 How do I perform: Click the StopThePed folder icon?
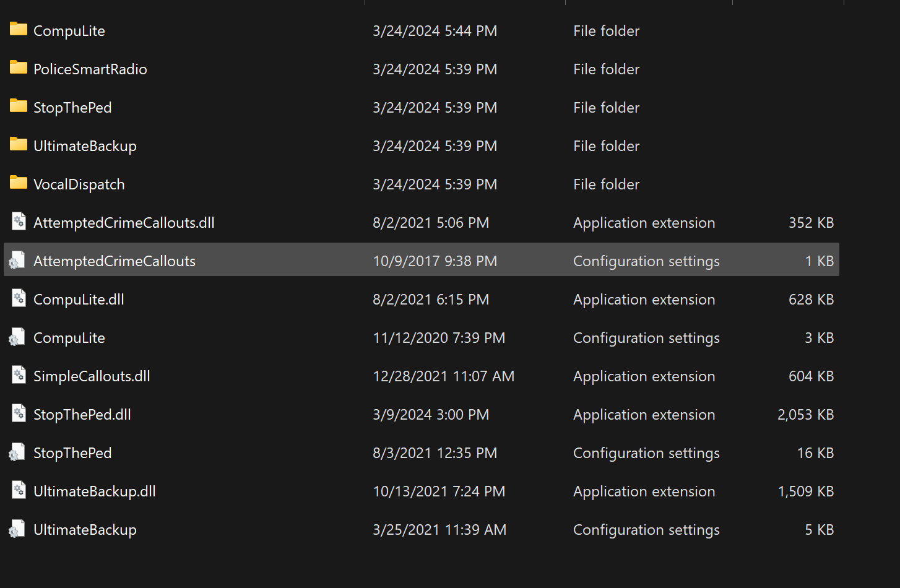click(x=19, y=106)
